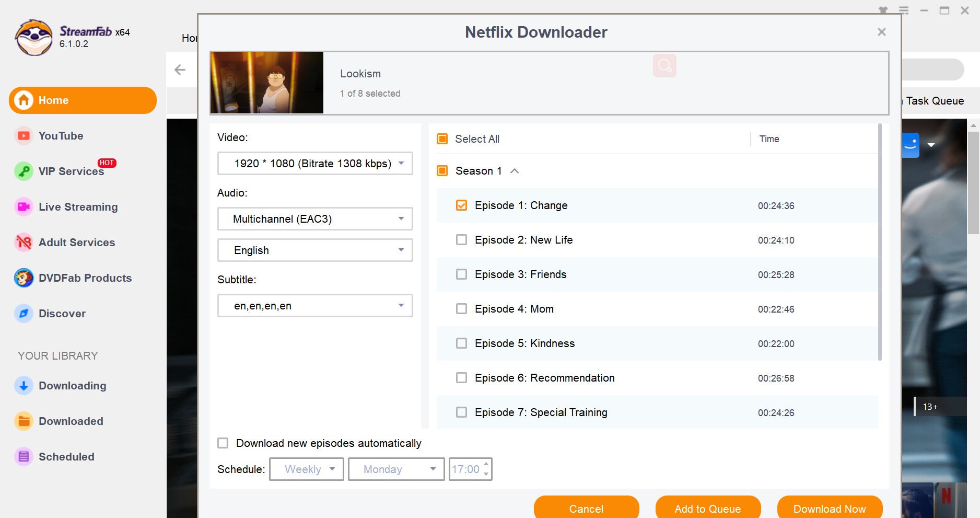Click the Lookism show thumbnail
Image resolution: width=980 pixels, height=518 pixels.
pyautogui.click(x=266, y=82)
